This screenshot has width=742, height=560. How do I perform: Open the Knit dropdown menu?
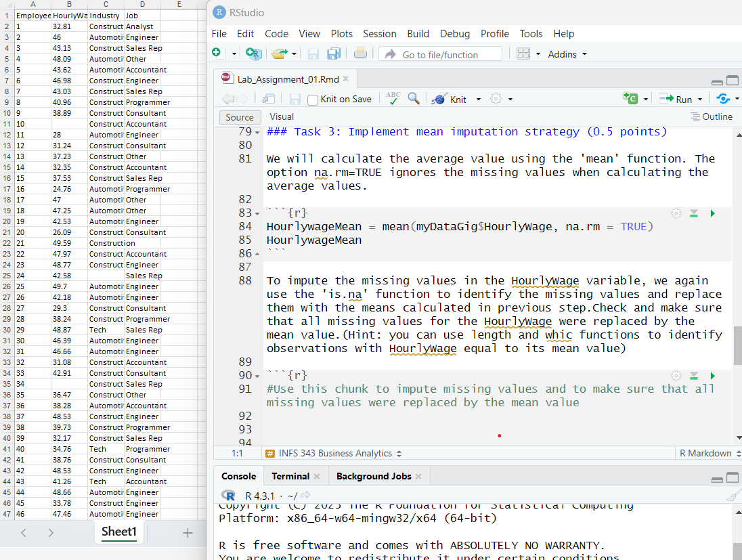[x=474, y=98]
